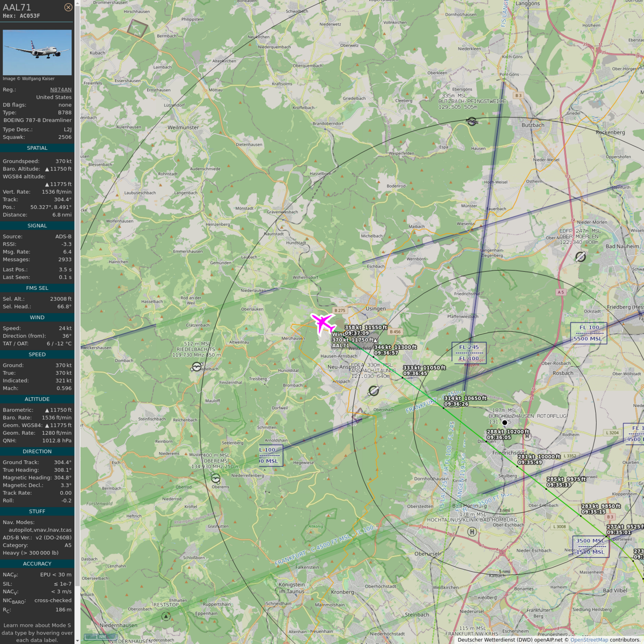
Task: Click the SPATIAL section header
Action: click(x=37, y=148)
